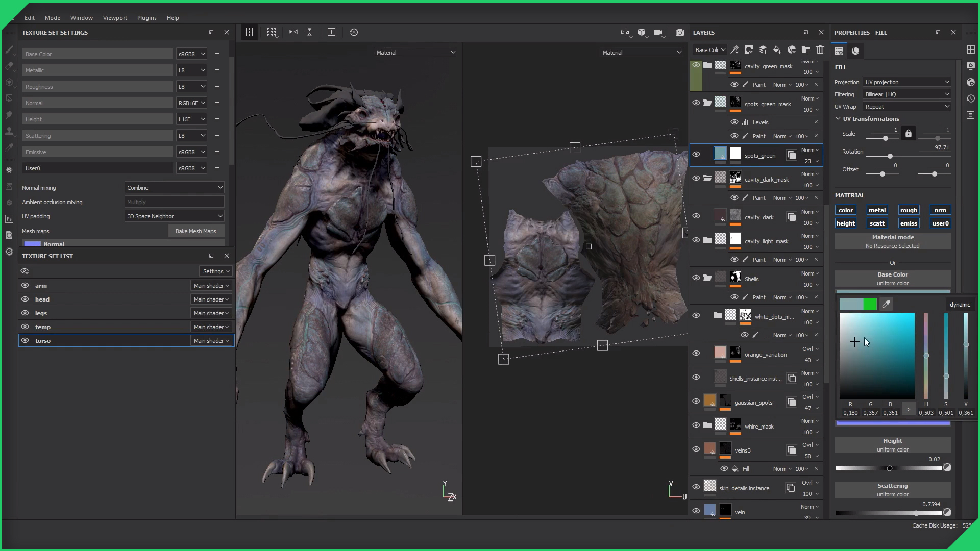Click the orange_variation layer thumbnail

tap(720, 352)
